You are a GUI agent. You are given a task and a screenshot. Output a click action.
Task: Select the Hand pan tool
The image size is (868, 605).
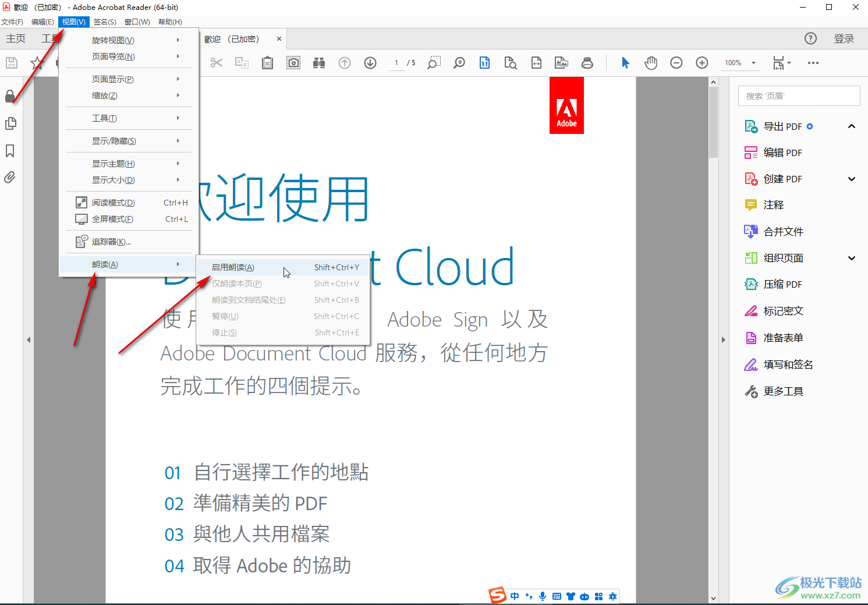coord(651,63)
